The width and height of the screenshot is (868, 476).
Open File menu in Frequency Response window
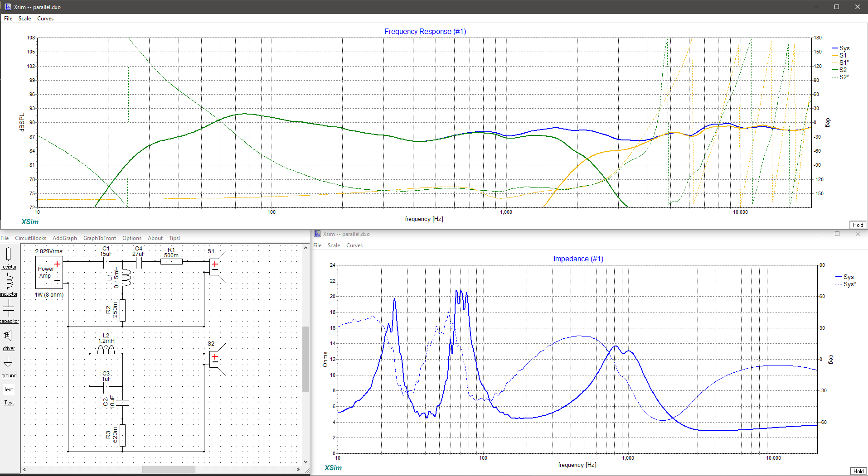tap(8, 19)
